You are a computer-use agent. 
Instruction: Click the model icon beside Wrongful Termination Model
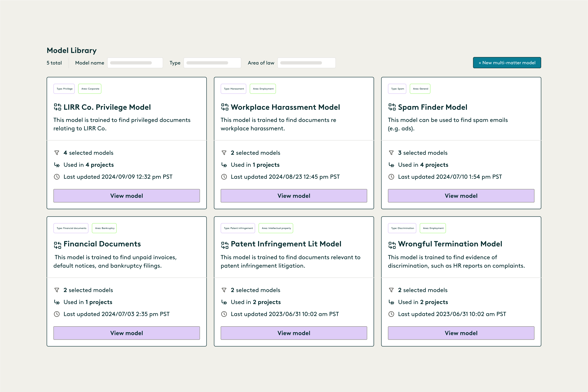(x=392, y=245)
